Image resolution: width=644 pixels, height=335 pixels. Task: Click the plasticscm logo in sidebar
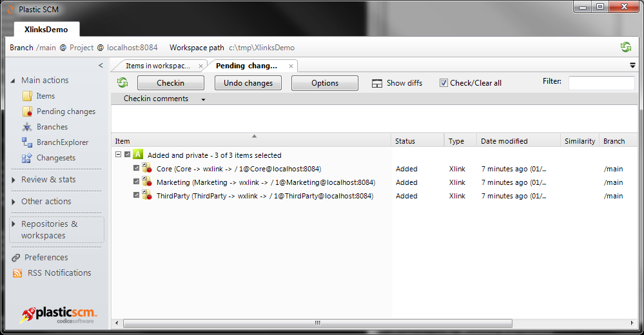pos(58,315)
